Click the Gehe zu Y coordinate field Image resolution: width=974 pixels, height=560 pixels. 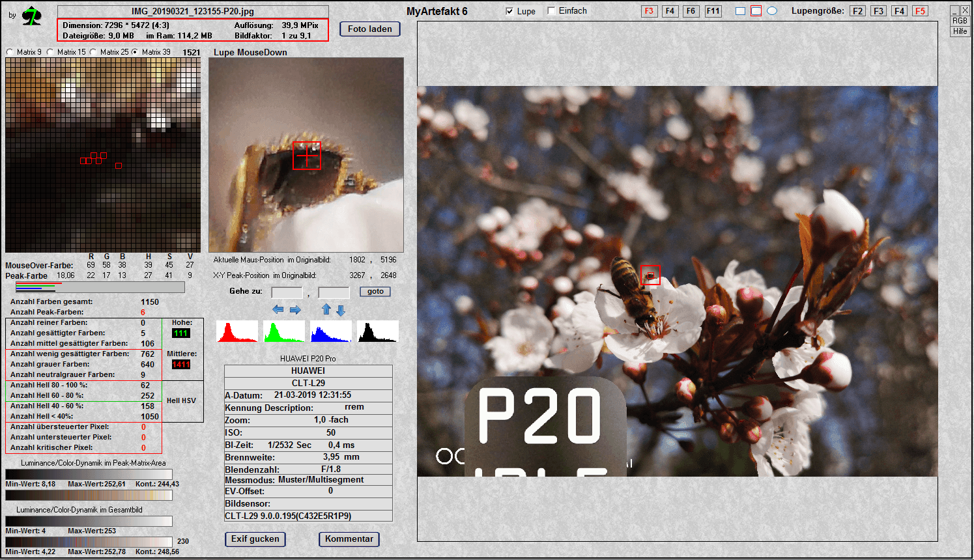pyautogui.click(x=334, y=292)
